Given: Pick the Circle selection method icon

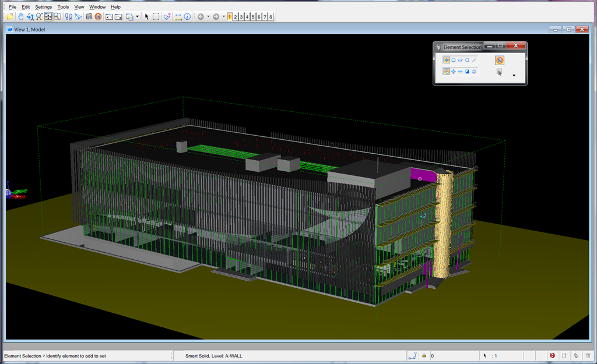Looking at the screenshot, I should point(467,60).
